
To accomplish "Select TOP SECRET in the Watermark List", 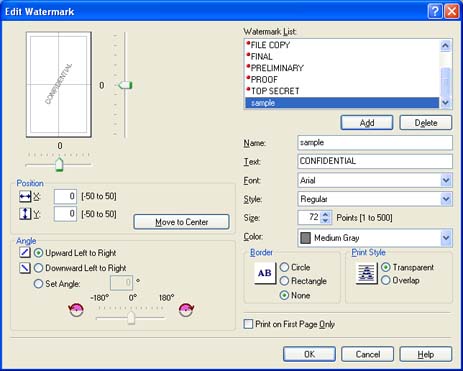I will (x=342, y=91).
